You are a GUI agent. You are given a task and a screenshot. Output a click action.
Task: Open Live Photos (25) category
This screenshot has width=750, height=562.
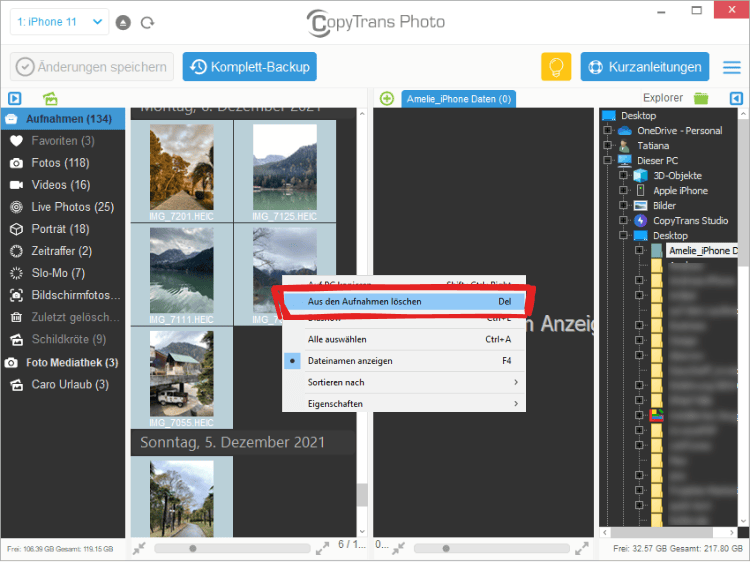pyautogui.click(x=63, y=207)
